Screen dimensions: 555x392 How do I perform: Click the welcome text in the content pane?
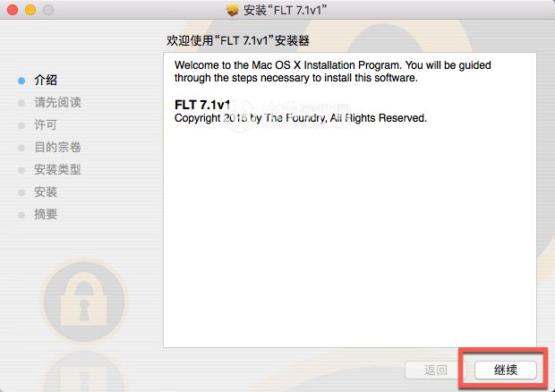click(333, 71)
